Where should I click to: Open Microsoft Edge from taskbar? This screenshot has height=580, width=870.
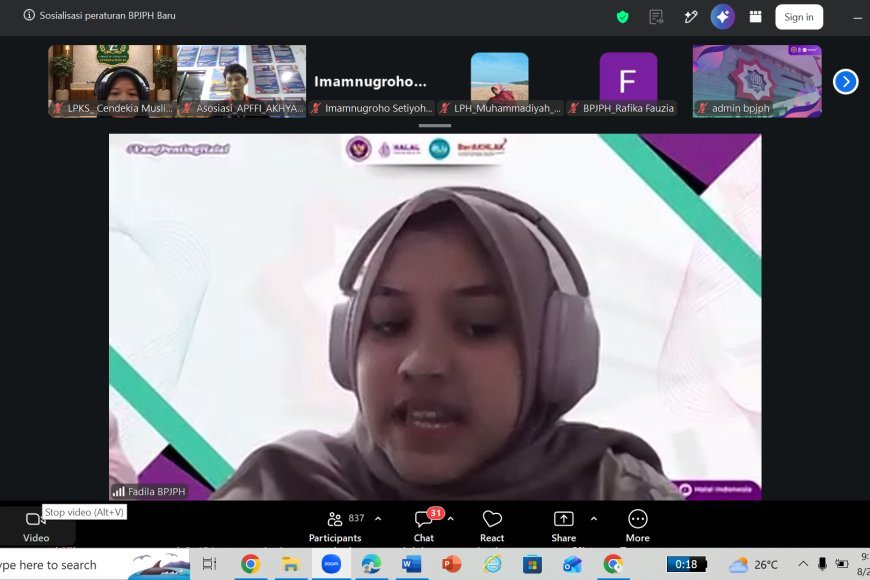[371, 564]
